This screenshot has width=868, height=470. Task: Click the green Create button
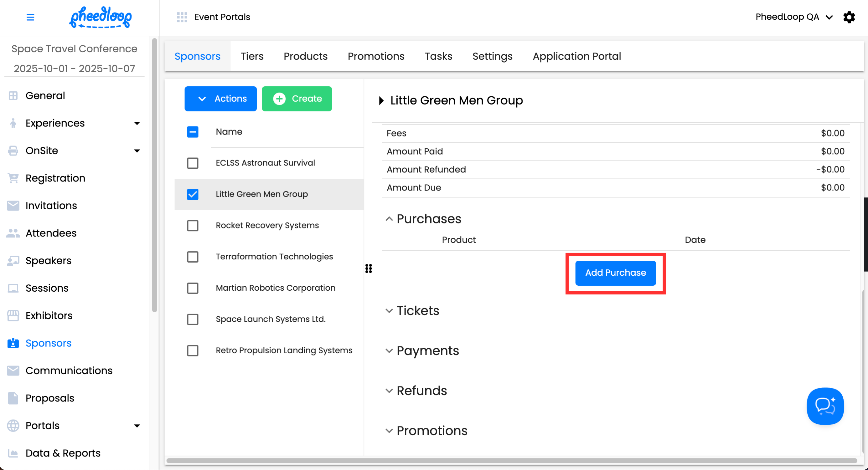(x=297, y=99)
